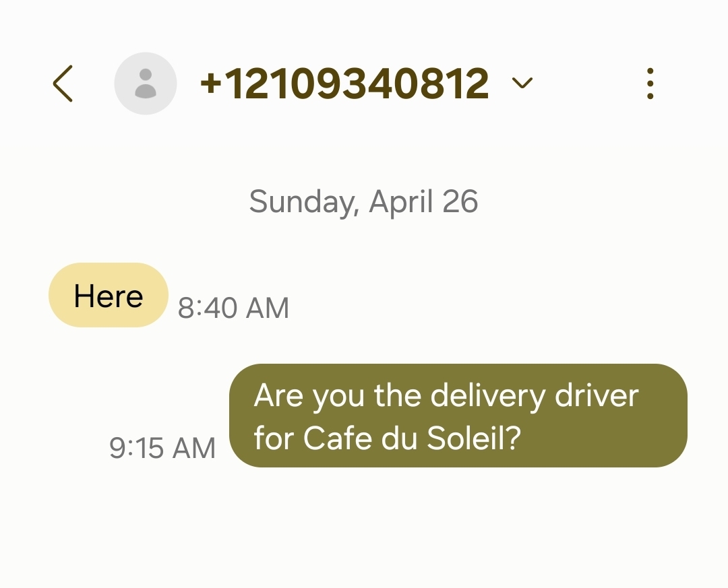Tap the 8:40 AM timestamp

(x=233, y=308)
